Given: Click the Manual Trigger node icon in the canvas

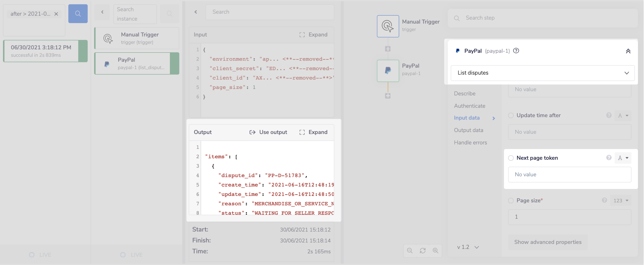Looking at the screenshot, I should tap(388, 26).
